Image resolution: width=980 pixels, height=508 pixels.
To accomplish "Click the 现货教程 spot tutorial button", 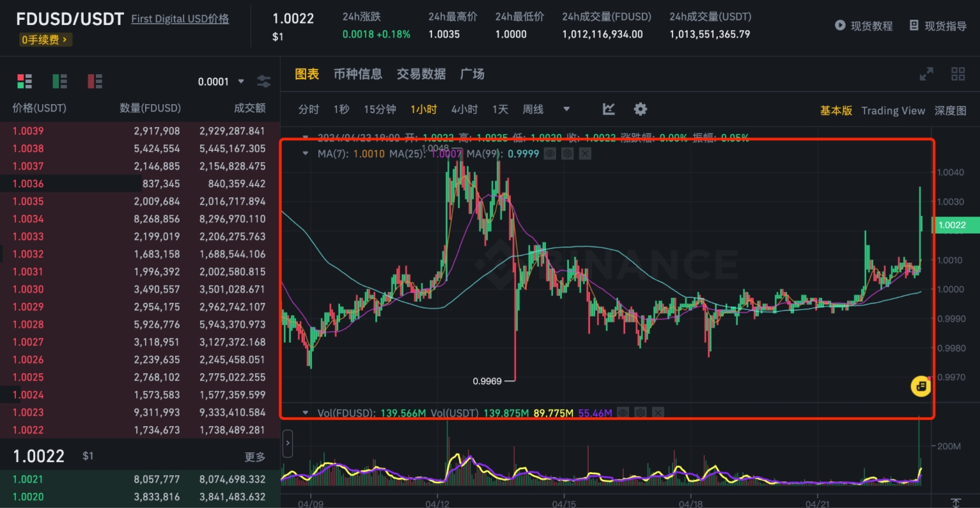I will [x=864, y=26].
